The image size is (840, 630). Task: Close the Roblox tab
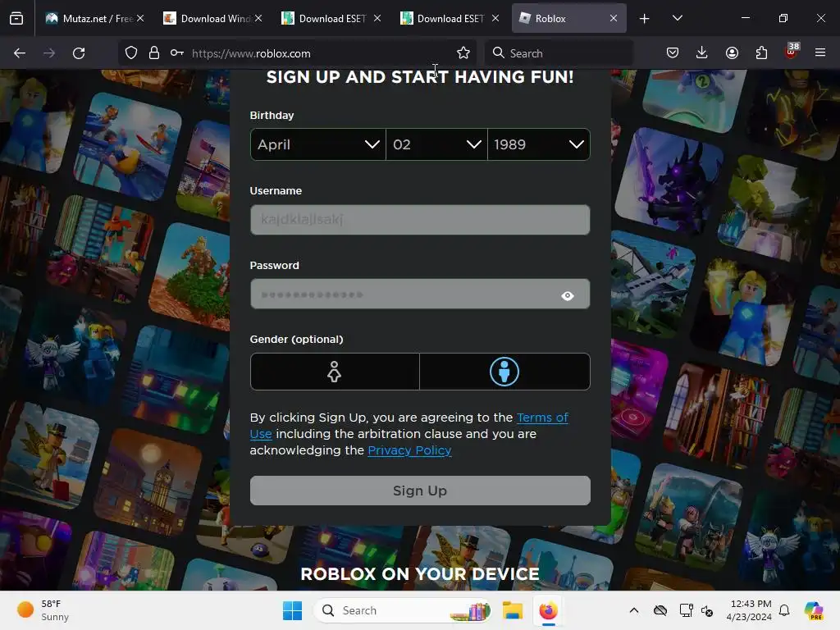pos(614,18)
